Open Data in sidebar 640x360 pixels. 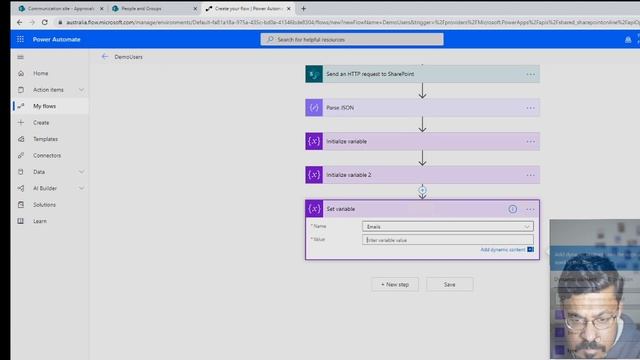[39, 172]
